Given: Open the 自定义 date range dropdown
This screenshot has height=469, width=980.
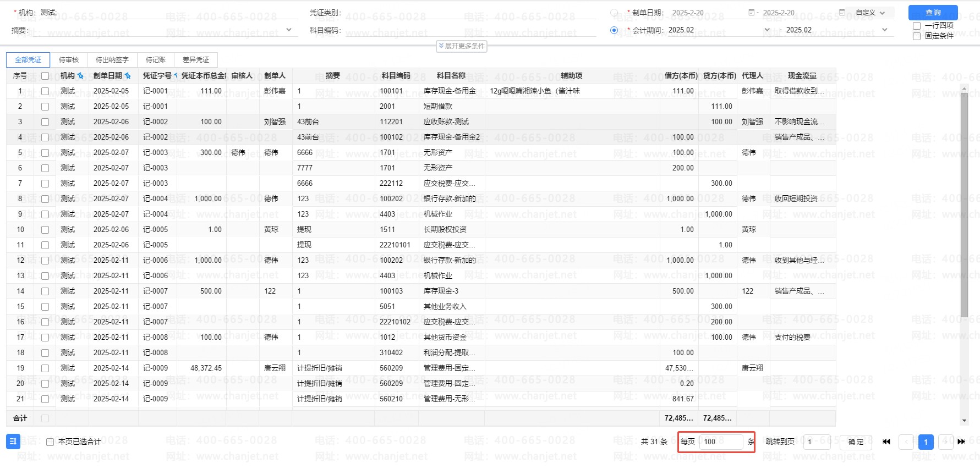Looking at the screenshot, I should 870,13.
